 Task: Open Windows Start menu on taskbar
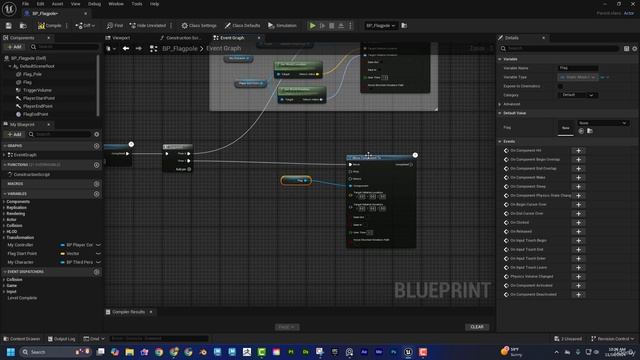point(11,352)
